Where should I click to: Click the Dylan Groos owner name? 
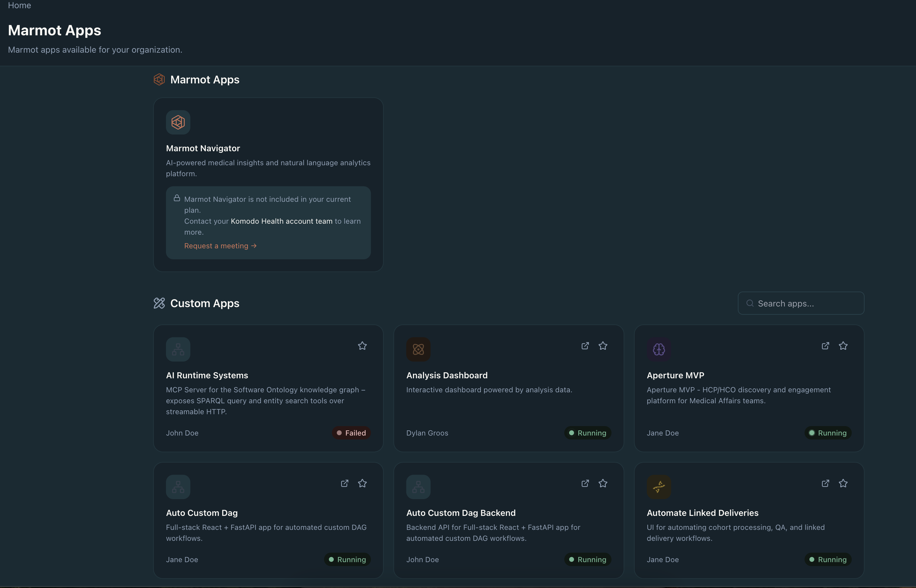[427, 433]
